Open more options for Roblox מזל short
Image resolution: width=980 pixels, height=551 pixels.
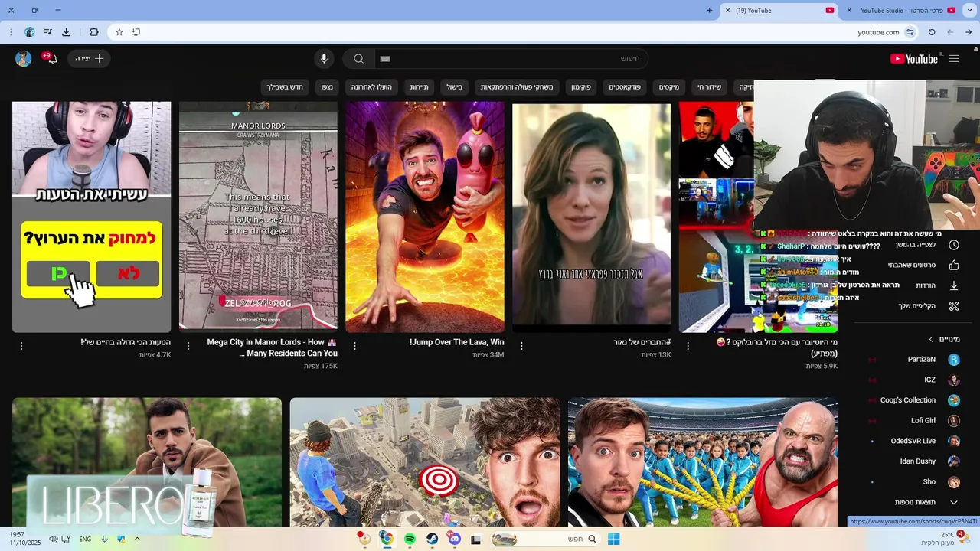[x=688, y=346]
